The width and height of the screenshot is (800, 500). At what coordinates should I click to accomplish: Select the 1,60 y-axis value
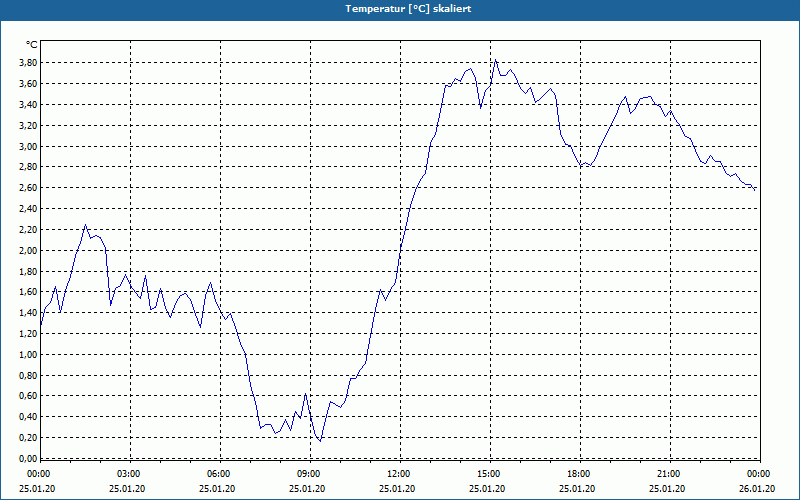(29, 292)
